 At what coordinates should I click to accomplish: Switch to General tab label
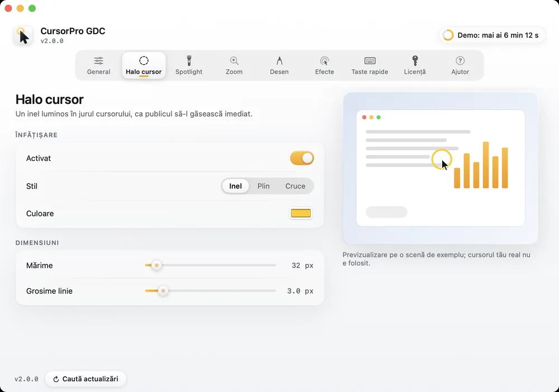(99, 71)
